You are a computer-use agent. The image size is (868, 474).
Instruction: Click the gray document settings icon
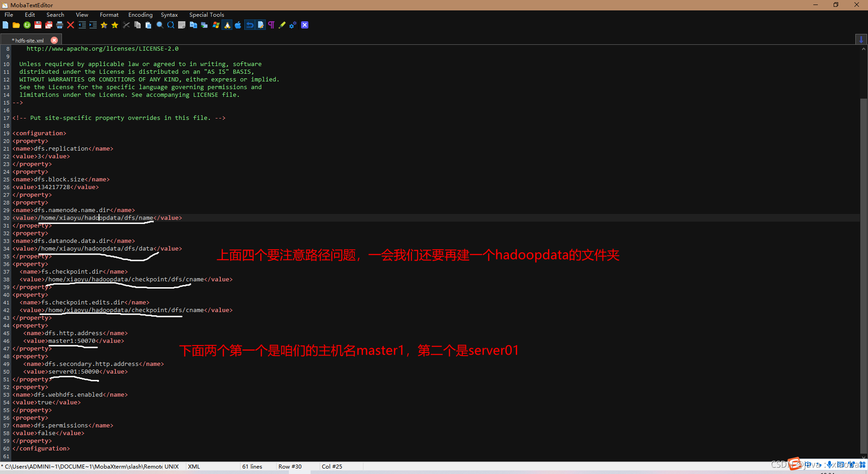point(182,25)
